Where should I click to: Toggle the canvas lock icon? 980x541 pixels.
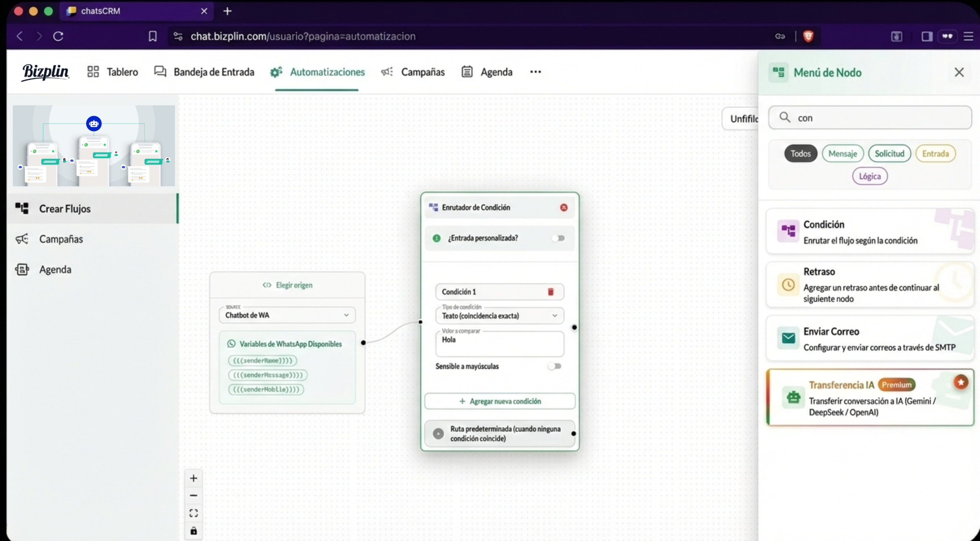pos(194,531)
